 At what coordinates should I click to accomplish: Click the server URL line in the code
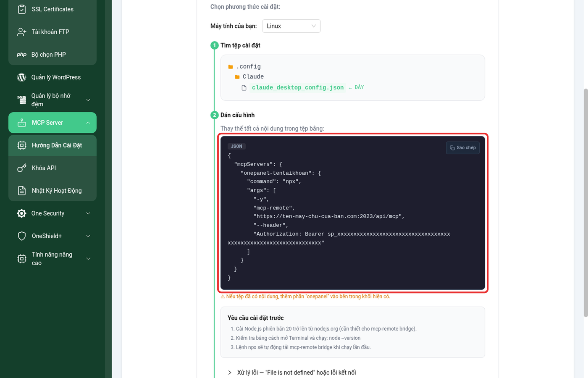(329, 217)
